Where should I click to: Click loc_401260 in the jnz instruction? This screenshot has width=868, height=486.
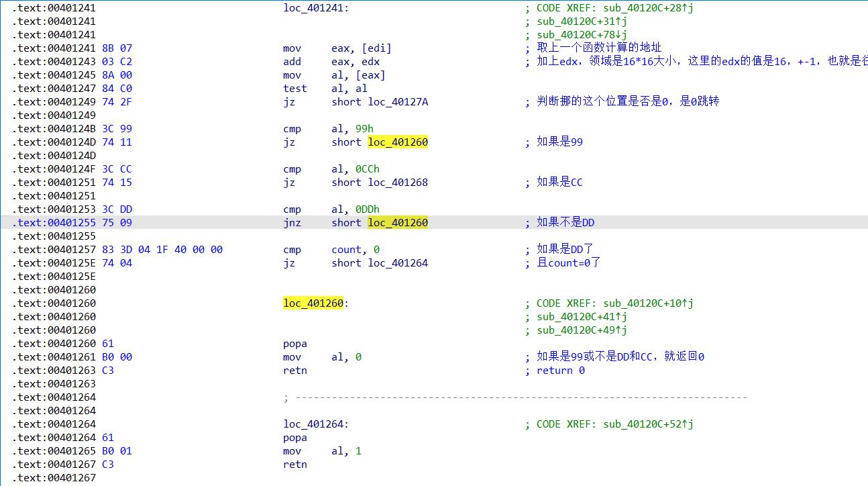tap(398, 223)
